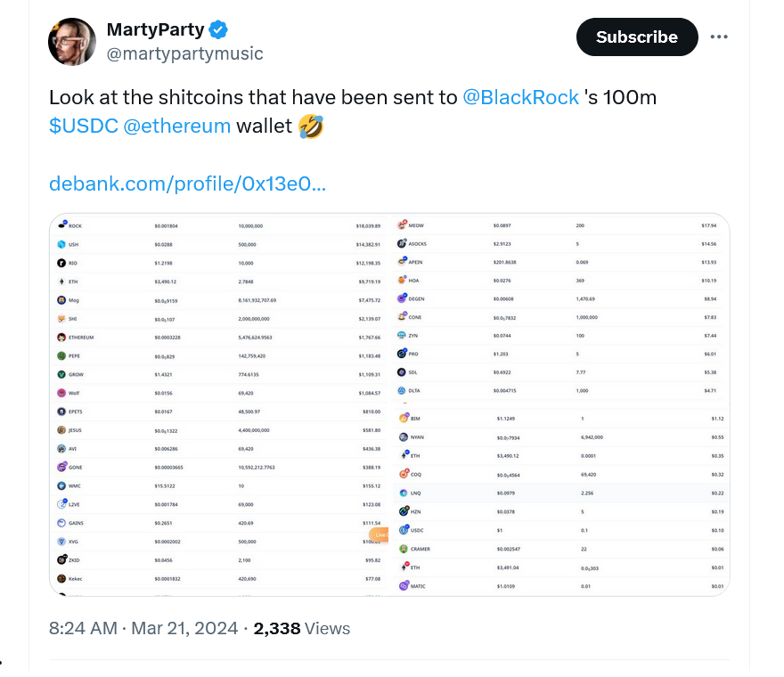
Task: Click the 8:24 AM timestamp
Action: [x=83, y=628]
